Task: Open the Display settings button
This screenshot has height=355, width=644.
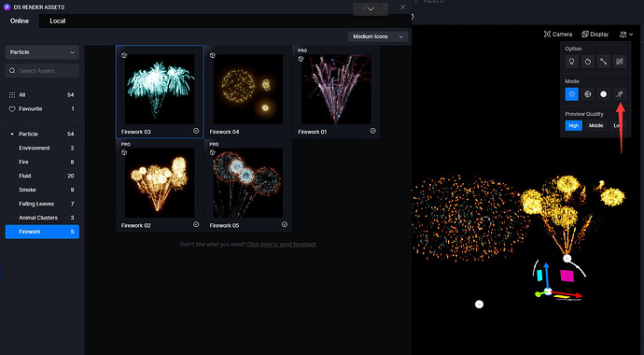Action: (595, 35)
